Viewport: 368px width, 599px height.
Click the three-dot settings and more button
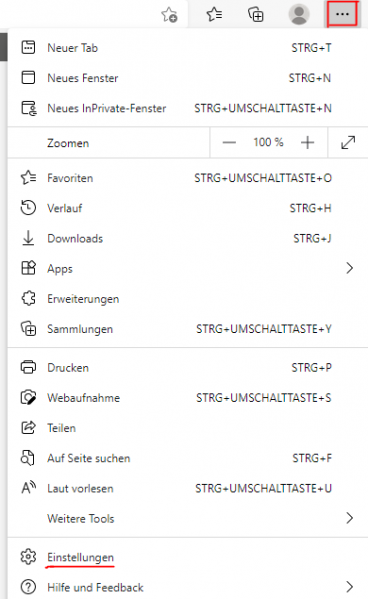point(342,14)
